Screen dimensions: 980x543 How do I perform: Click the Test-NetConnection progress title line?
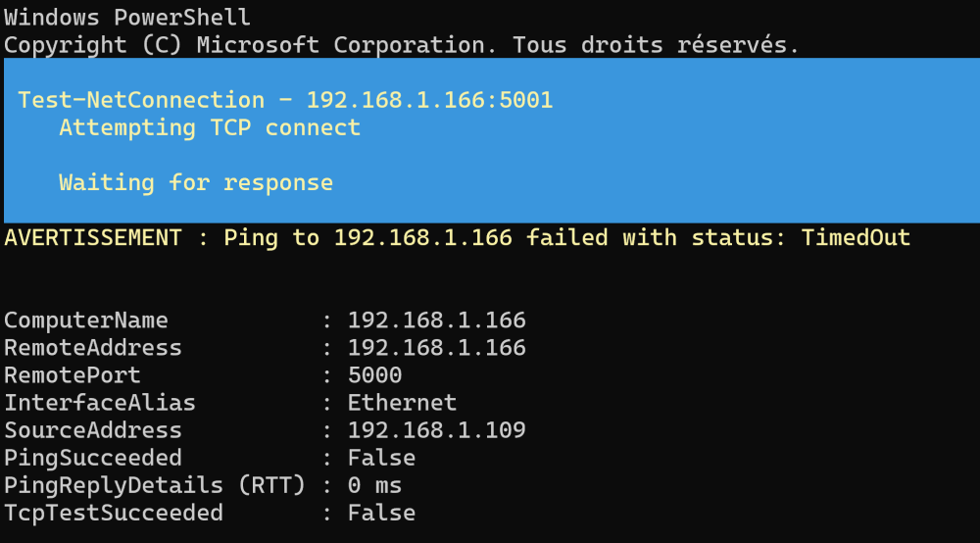click(x=285, y=100)
